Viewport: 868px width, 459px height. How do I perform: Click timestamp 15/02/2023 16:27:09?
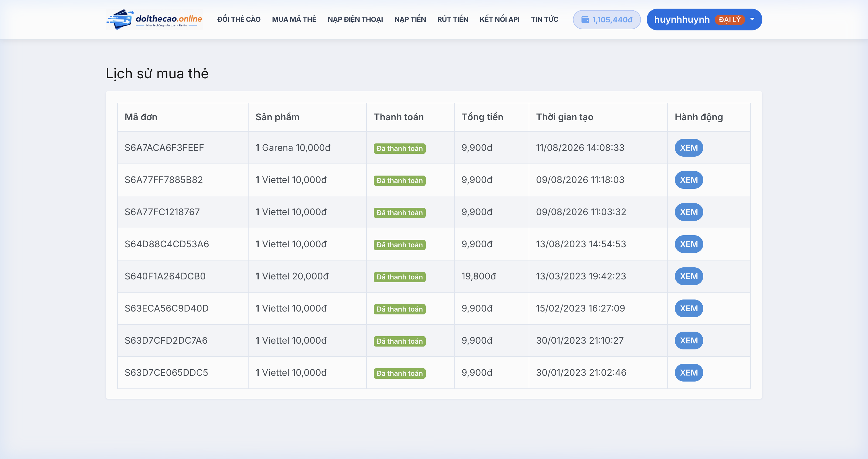point(580,308)
